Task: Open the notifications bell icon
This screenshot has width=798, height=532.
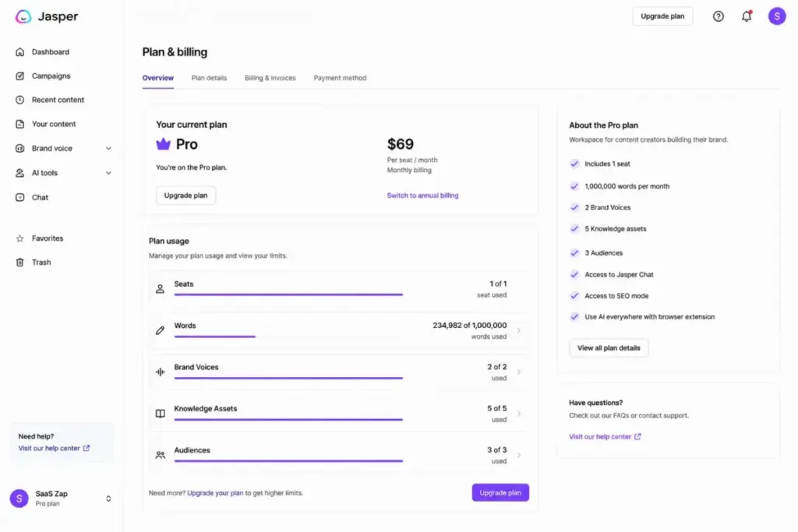Action: click(747, 16)
